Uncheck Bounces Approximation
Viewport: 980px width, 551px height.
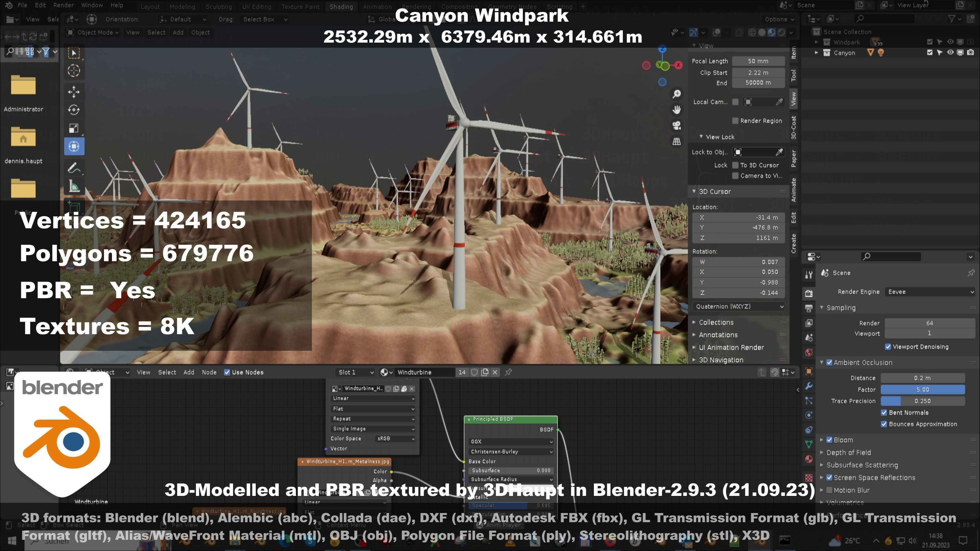884,424
